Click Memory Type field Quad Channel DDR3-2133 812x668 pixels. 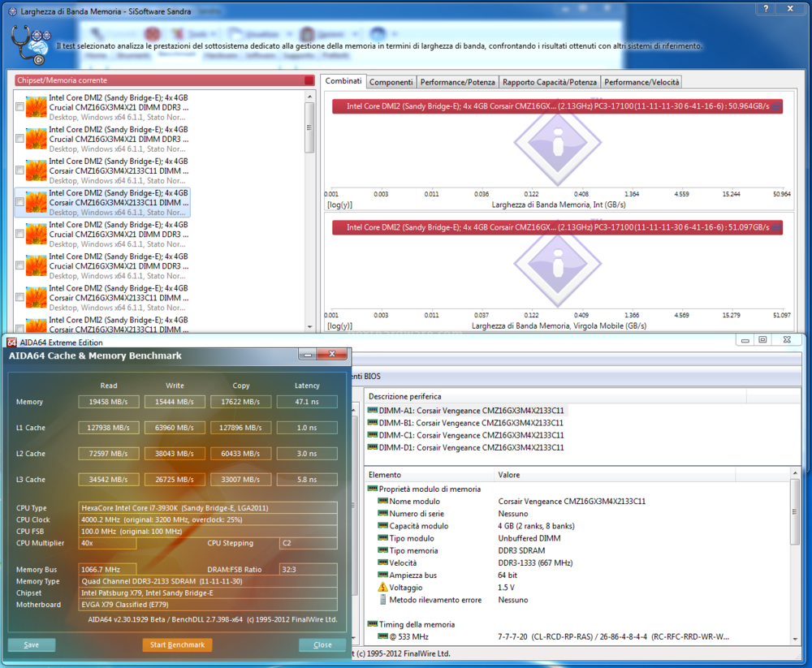tap(208, 581)
